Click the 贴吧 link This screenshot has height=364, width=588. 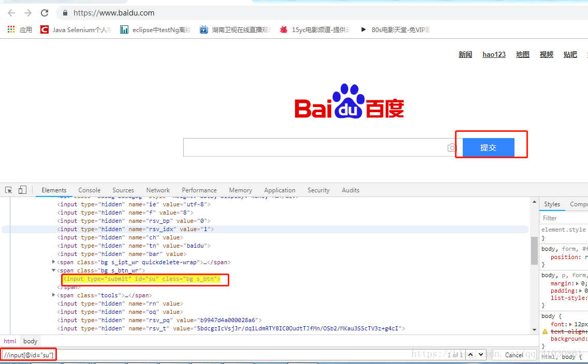tap(570, 54)
